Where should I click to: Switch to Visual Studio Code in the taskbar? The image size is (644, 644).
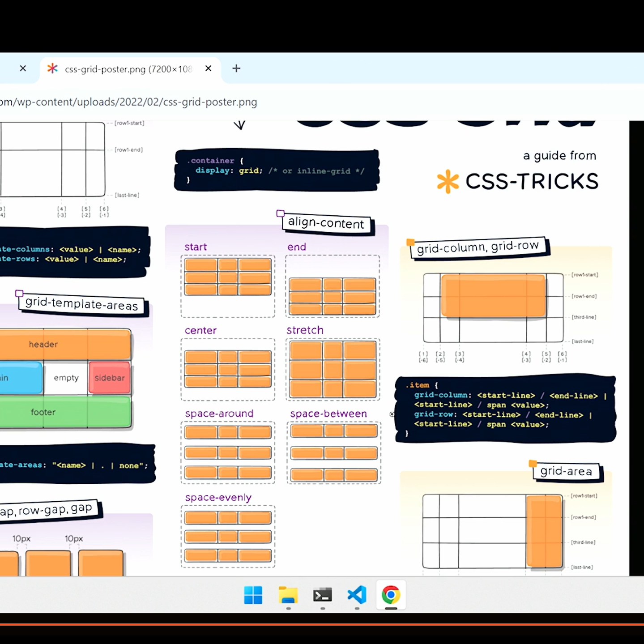point(357,595)
